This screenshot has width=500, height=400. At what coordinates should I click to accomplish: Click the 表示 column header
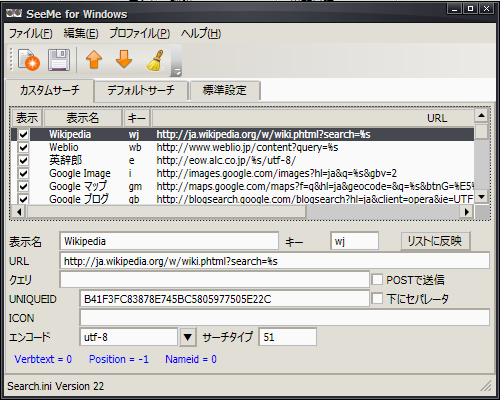[x=27, y=118]
